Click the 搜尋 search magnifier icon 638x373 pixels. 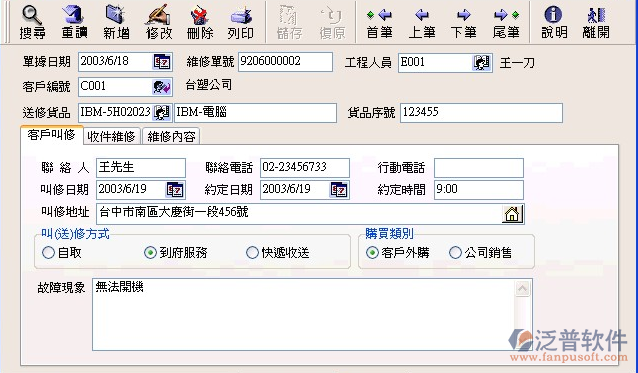(32, 15)
